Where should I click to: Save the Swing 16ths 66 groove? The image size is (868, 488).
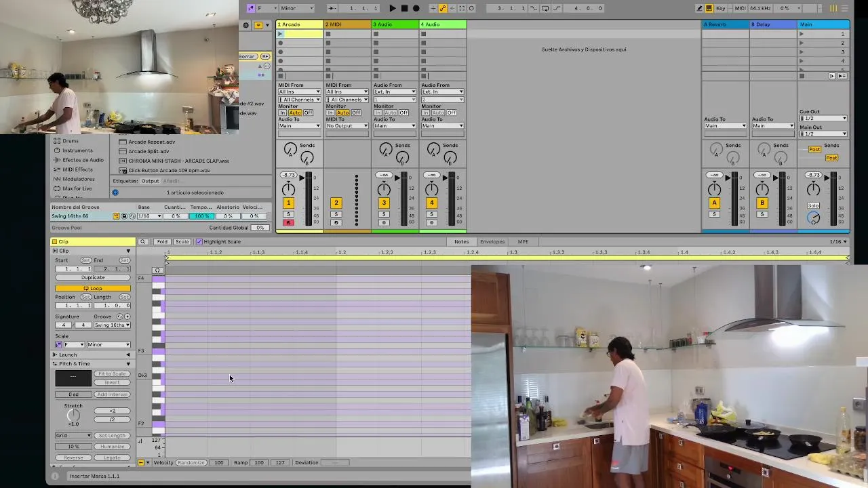(x=124, y=216)
